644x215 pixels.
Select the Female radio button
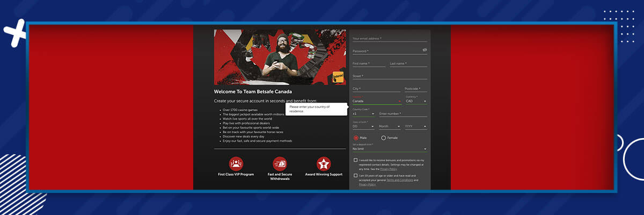point(383,138)
